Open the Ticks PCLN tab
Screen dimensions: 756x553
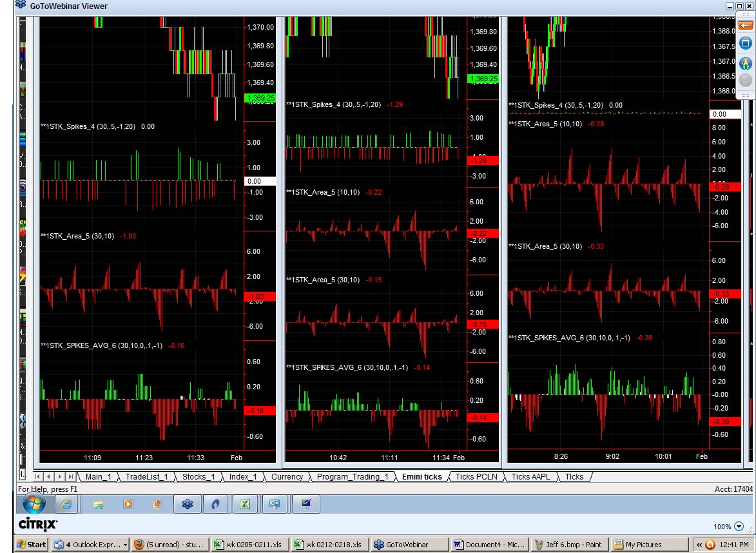pos(476,477)
